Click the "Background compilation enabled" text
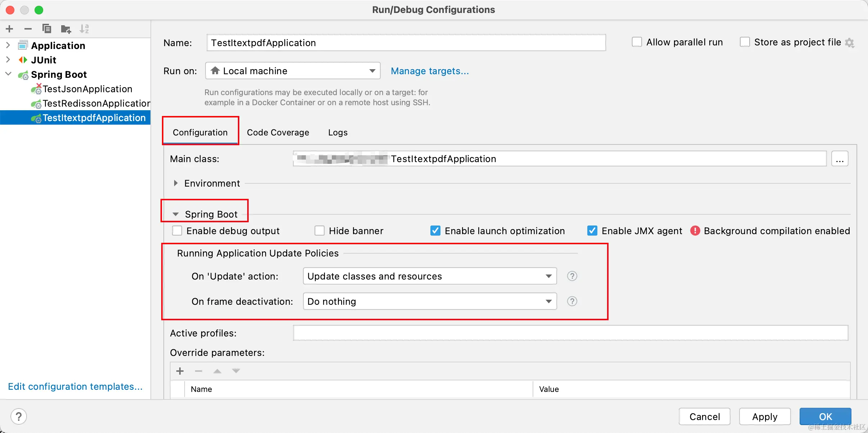 point(777,231)
